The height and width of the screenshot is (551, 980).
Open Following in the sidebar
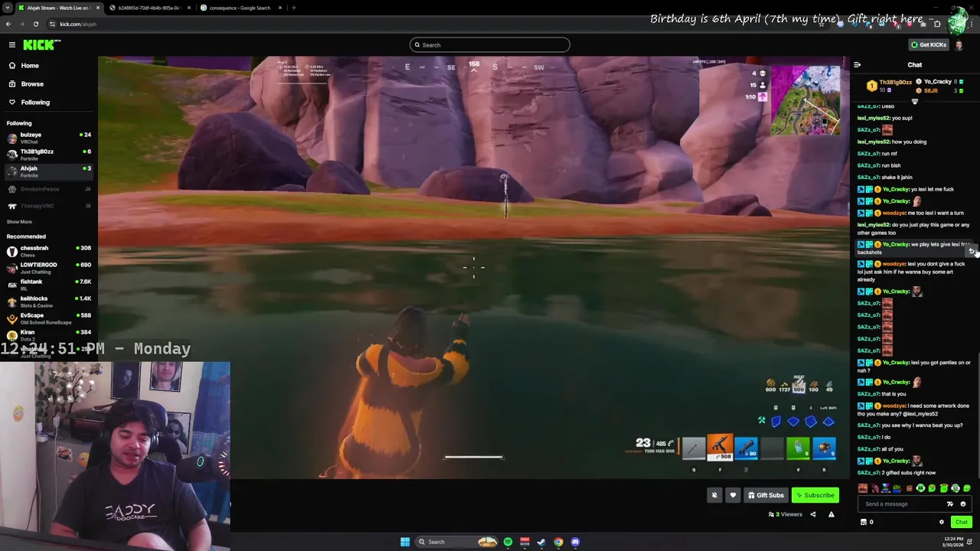click(35, 103)
